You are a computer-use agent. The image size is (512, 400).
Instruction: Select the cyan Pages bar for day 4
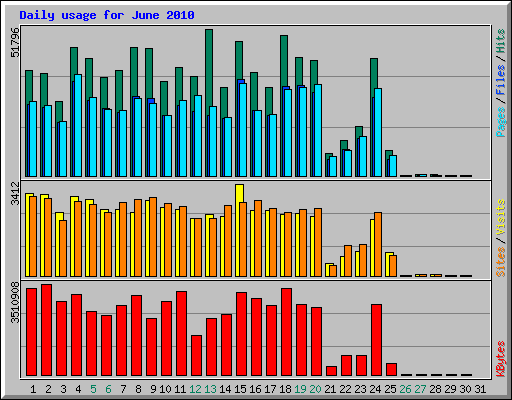point(78,125)
